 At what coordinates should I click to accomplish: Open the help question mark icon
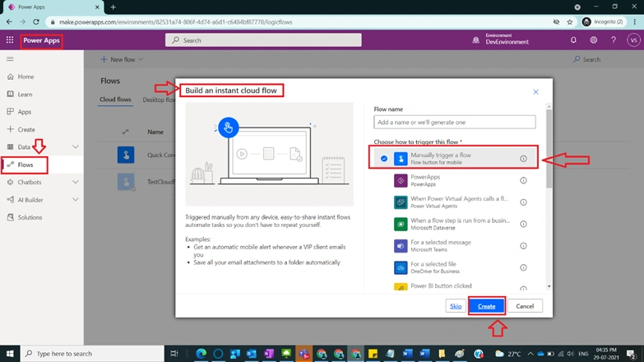coord(614,40)
